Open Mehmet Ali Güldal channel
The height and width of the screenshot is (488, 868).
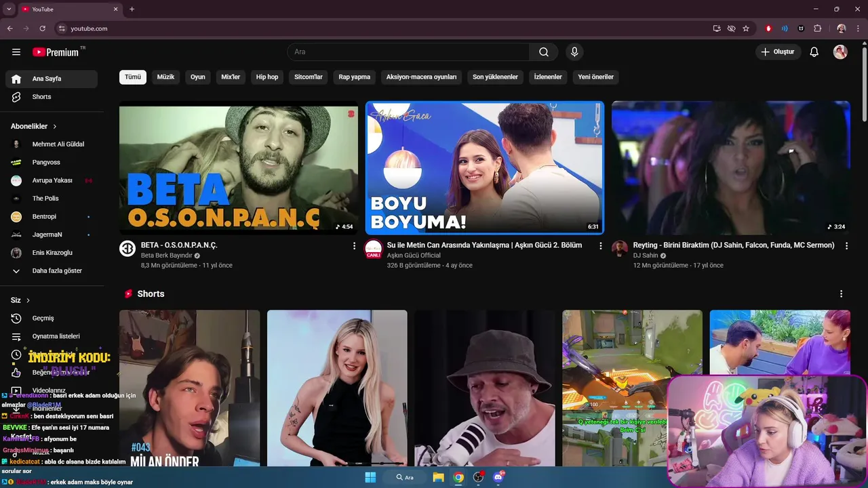[52, 144]
